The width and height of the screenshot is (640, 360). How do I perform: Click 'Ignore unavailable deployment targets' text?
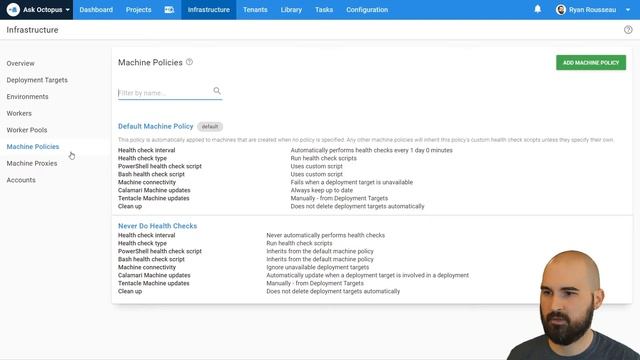tap(318, 267)
